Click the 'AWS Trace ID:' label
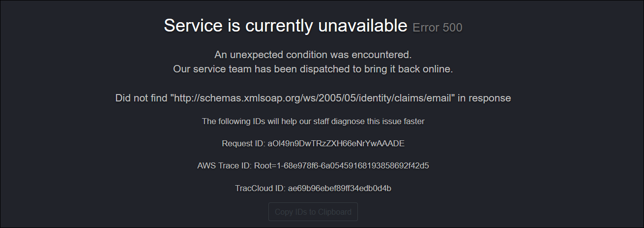This screenshot has width=644, height=228. click(224, 166)
